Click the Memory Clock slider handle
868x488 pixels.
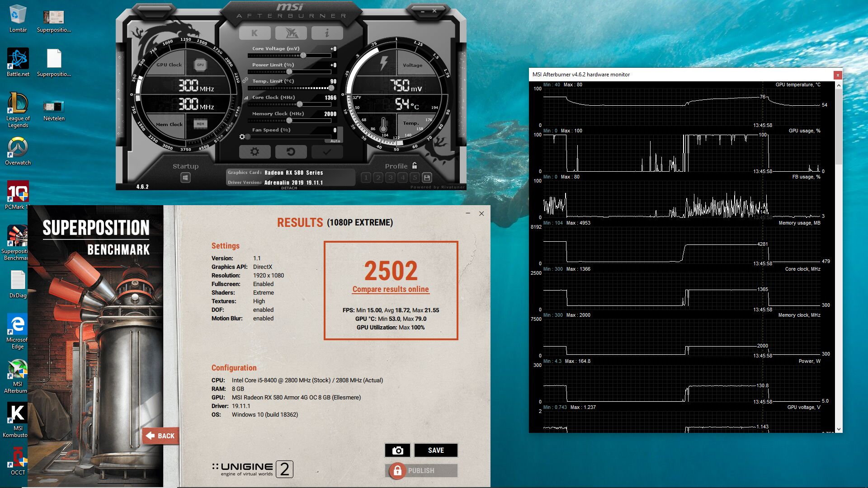(289, 121)
